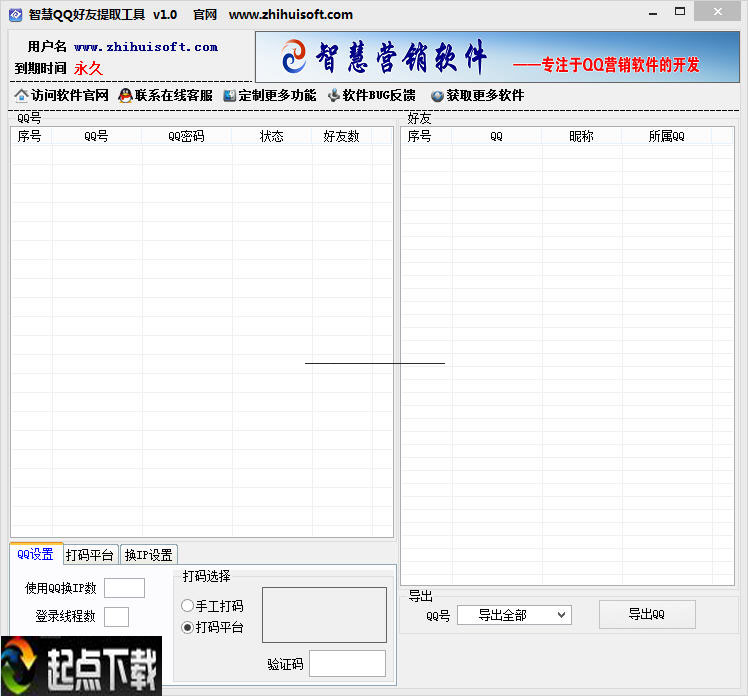Image resolution: width=748 pixels, height=696 pixels.
Task: Click the www.zhihuisoft.com username link
Action: (146, 47)
